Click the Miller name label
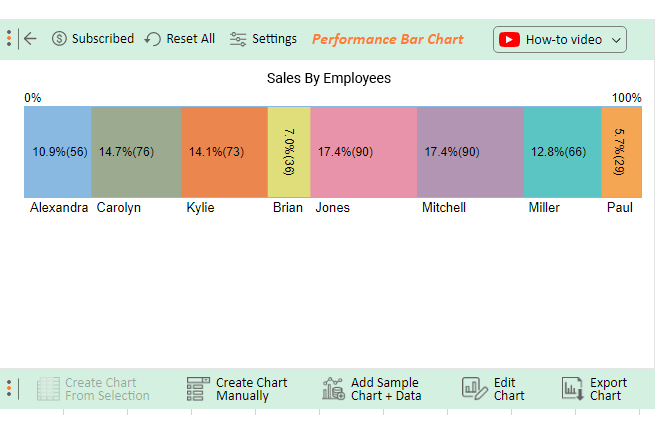This screenshot has width=655, height=435. [x=544, y=207]
